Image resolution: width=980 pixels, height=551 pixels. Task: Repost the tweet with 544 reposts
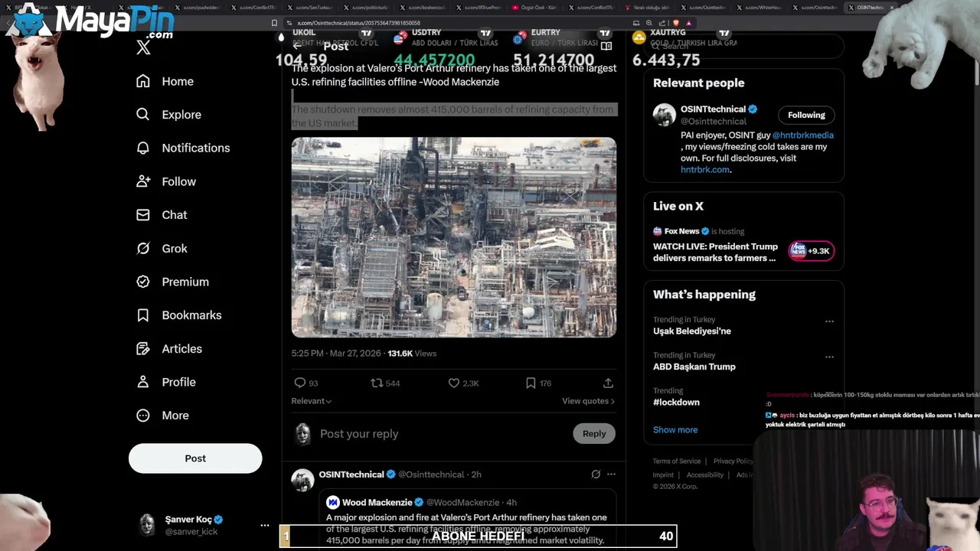[384, 383]
